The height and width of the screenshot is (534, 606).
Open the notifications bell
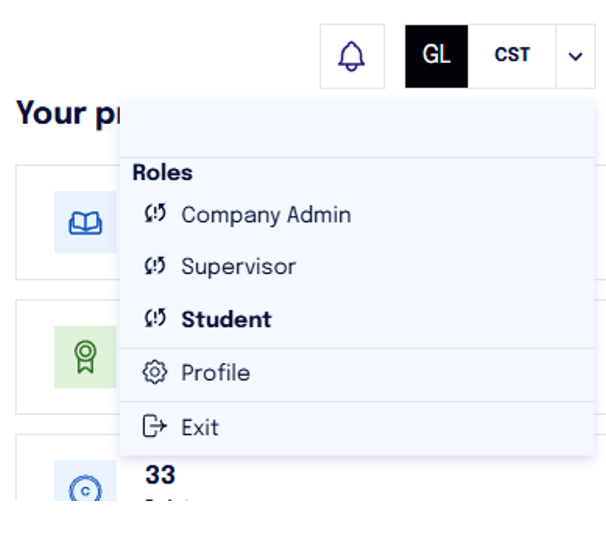pos(352,56)
